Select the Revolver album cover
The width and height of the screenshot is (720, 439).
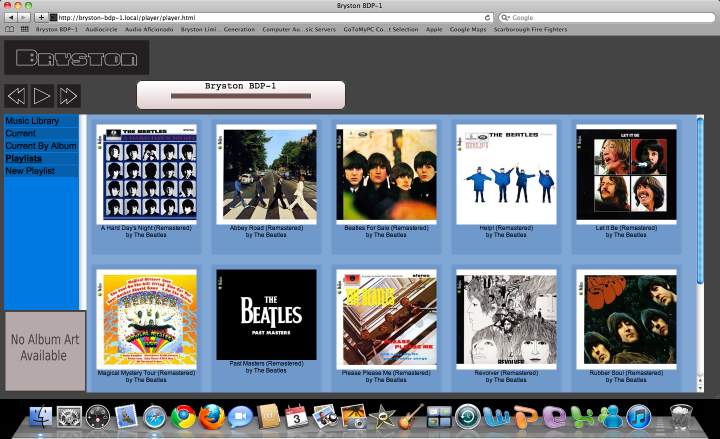(506, 319)
